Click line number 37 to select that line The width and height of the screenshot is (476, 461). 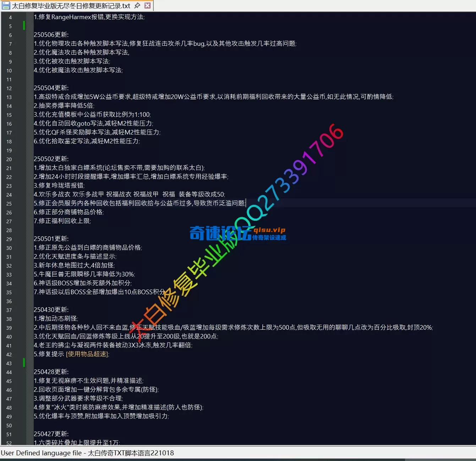9,310
